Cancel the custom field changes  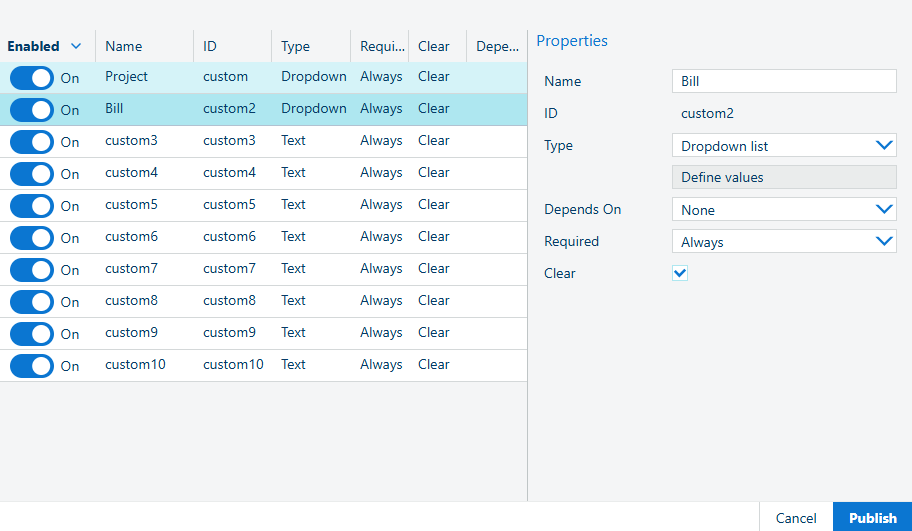tap(795, 518)
